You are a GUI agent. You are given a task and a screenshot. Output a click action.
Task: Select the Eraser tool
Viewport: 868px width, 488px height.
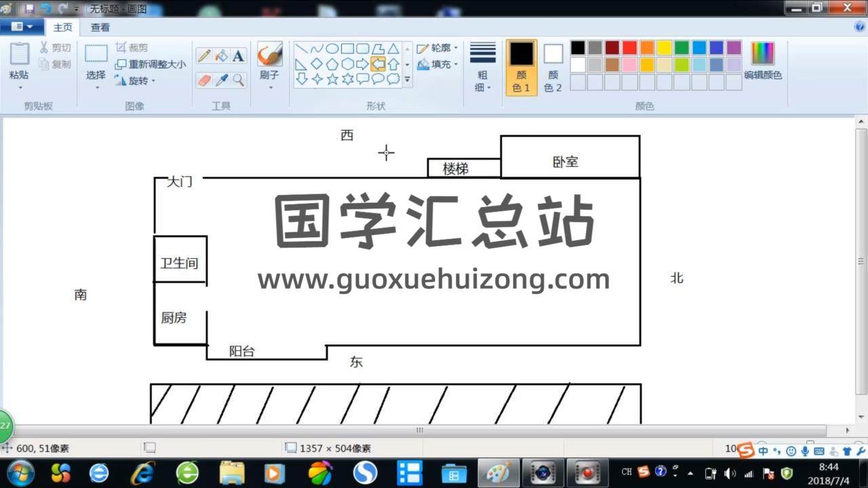click(204, 80)
